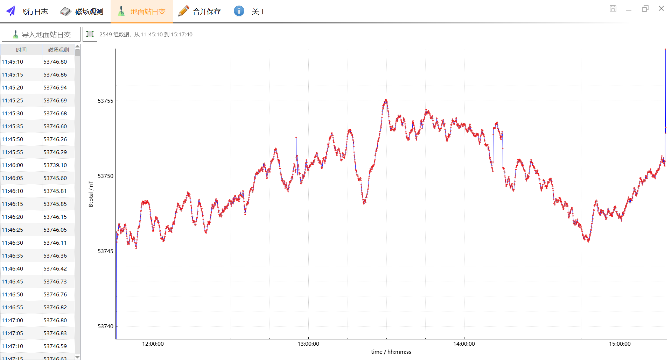Click the data count summary text beside the chart toolbar
Image resolution: width=672 pixels, height=360 pixels.
(x=146, y=34)
